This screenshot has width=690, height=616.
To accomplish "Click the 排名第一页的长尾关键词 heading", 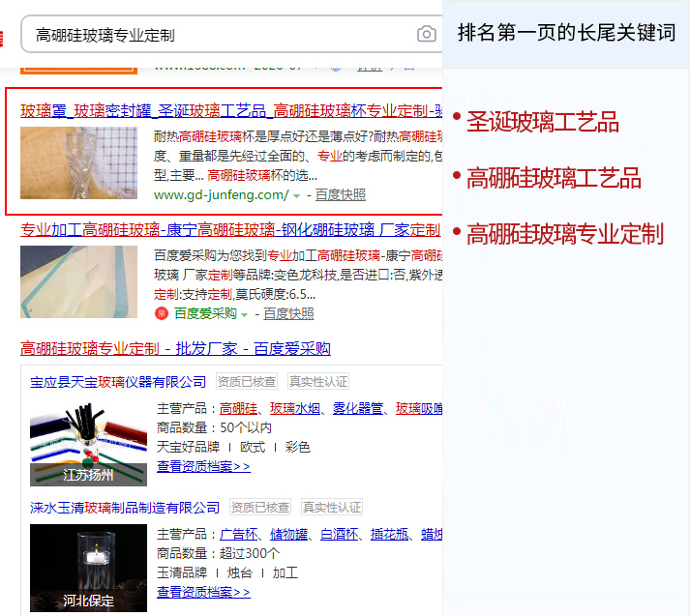I will click(x=566, y=33).
